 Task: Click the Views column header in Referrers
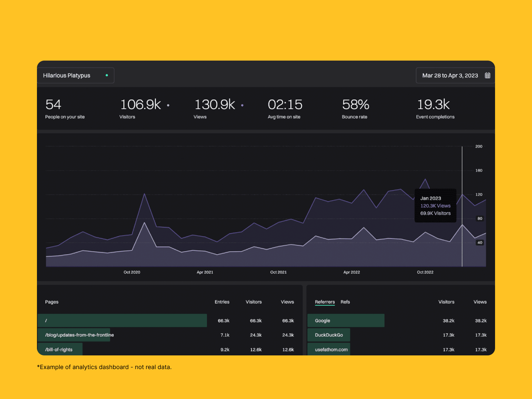pyautogui.click(x=480, y=302)
